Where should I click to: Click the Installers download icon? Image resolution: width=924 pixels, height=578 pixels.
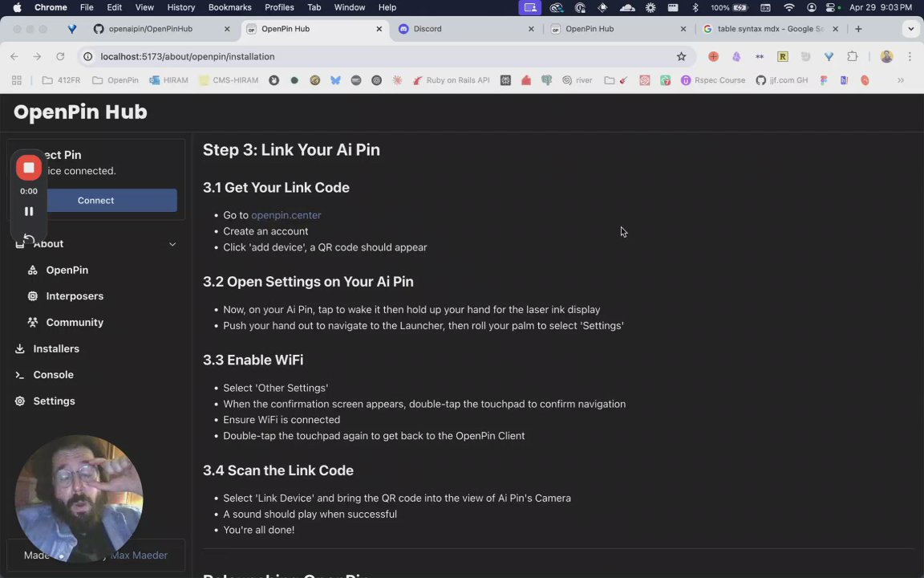pos(19,348)
